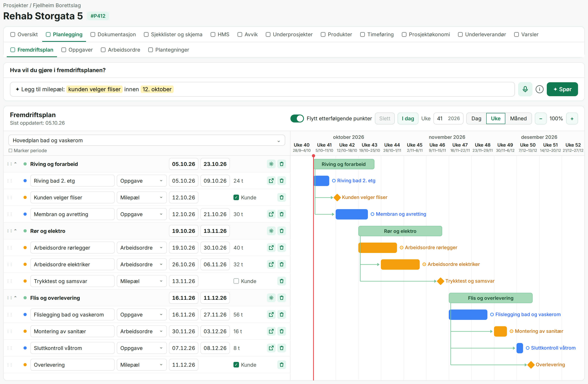Open Flislegging bad og vaskerom link icon
Screen dimensions: 588x384
(271, 314)
